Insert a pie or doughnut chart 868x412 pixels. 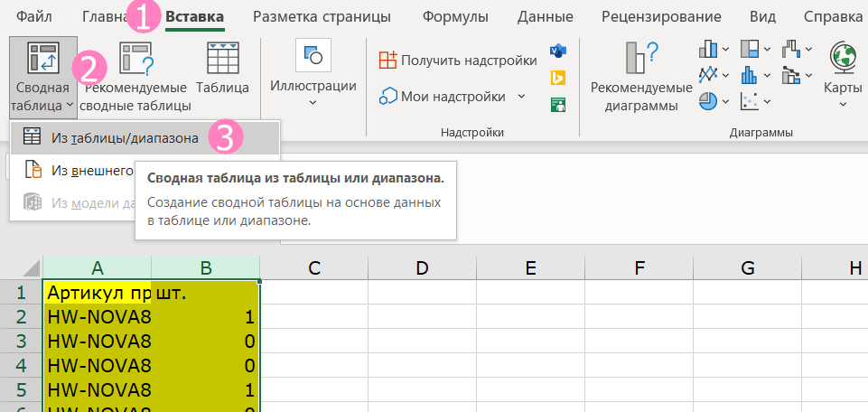click(x=707, y=100)
